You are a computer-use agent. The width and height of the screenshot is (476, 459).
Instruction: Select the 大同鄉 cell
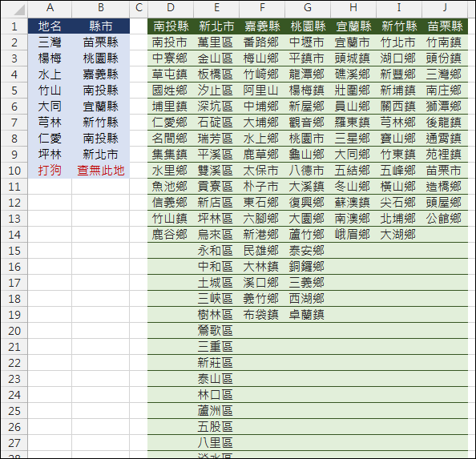click(x=353, y=155)
